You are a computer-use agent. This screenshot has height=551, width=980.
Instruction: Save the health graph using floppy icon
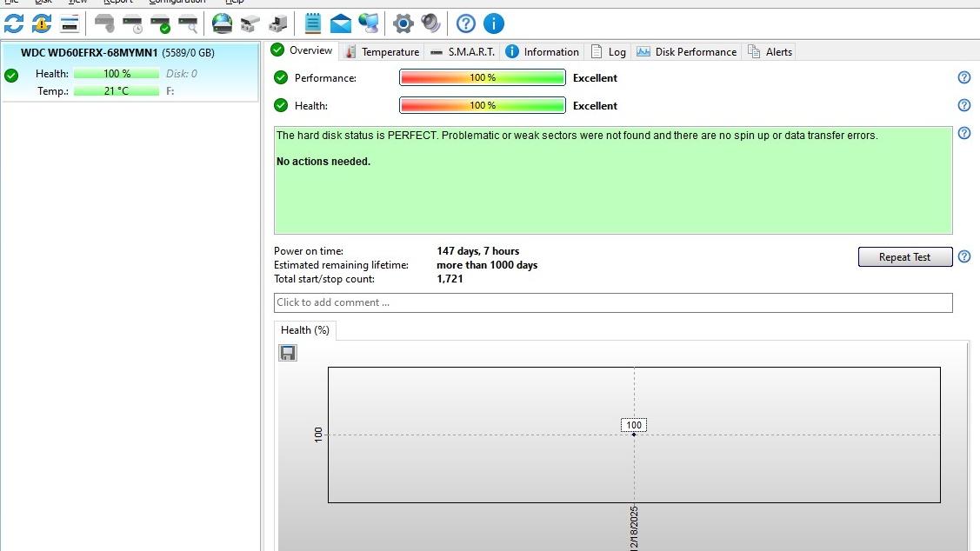coord(288,353)
